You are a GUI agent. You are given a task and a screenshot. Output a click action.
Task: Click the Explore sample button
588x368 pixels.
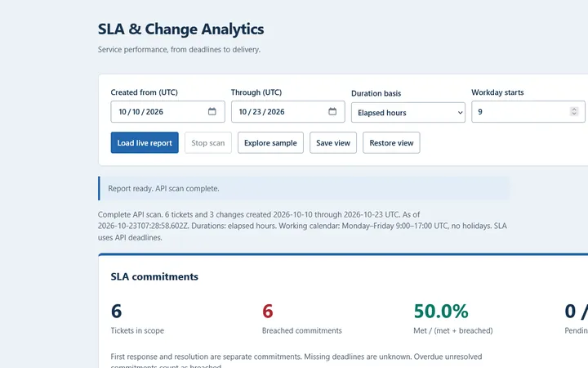coord(270,142)
